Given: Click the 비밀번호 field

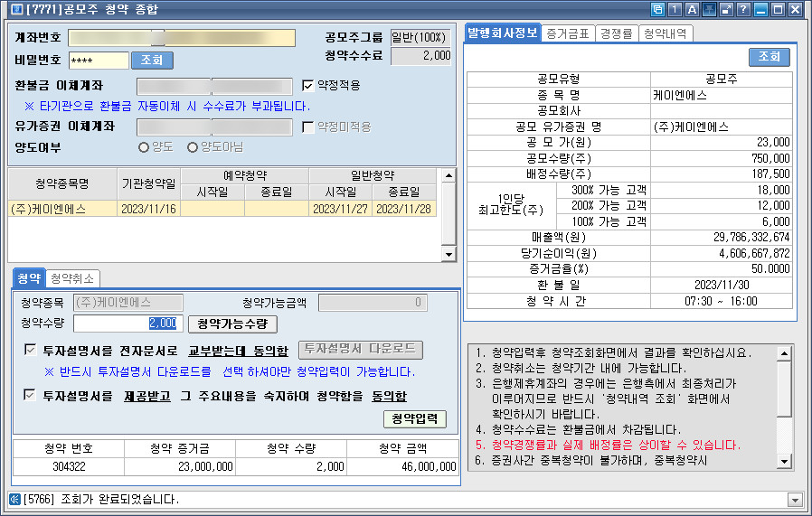Looking at the screenshot, I should point(99,60).
